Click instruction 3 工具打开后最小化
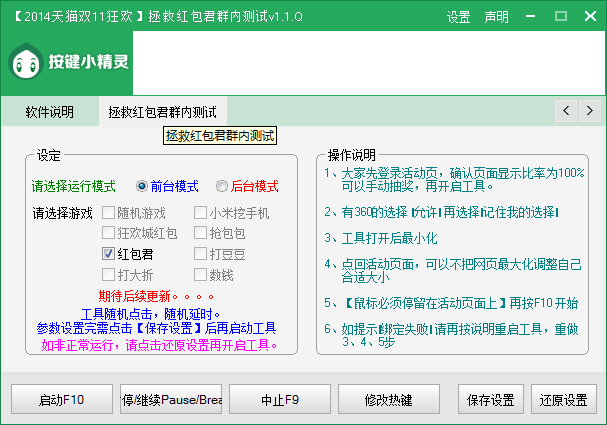 coord(381,238)
